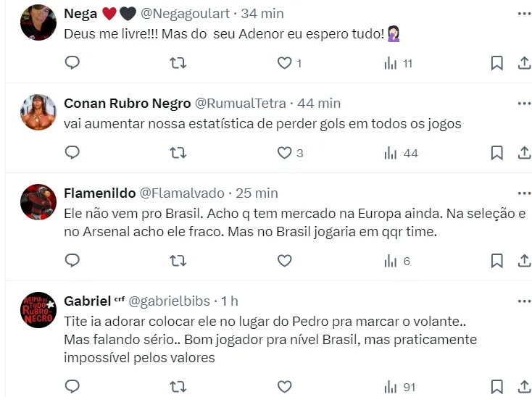Open more options on Flamenildo's tweet
The height and width of the screenshot is (397, 532).
point(524,193)
